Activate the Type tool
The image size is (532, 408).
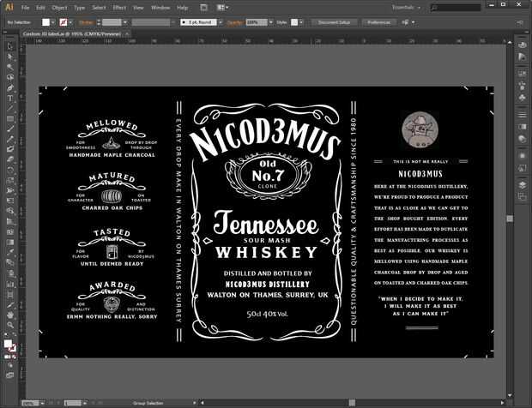[x=10, y=99]
